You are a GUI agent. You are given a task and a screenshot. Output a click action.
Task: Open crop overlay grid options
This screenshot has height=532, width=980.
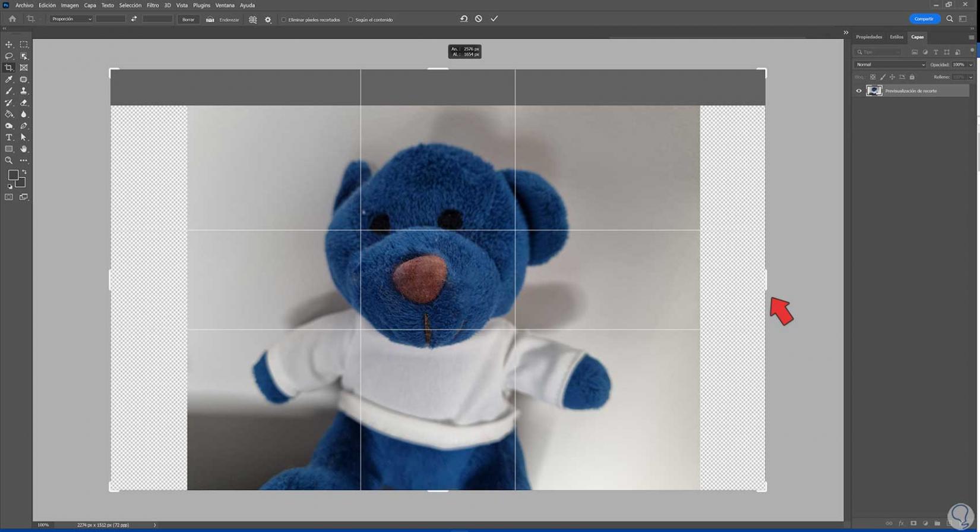[x=253, y=20]
